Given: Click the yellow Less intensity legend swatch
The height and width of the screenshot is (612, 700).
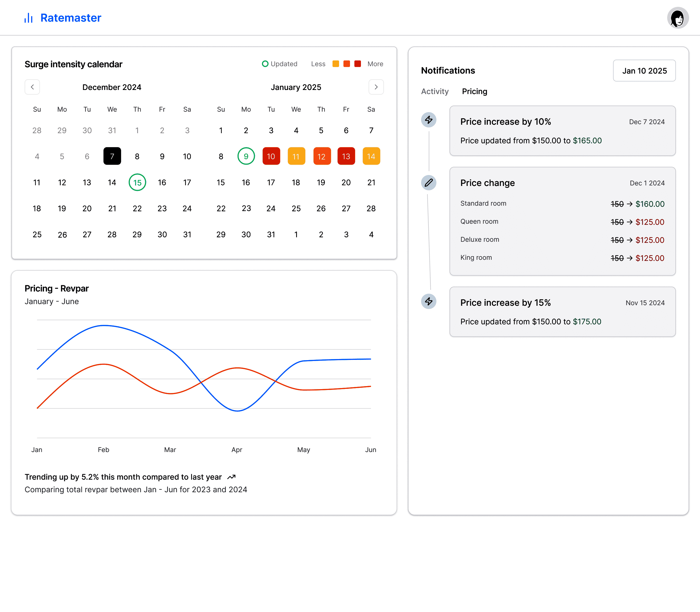Looking at the screenshot, I should [x=336, y=64].
